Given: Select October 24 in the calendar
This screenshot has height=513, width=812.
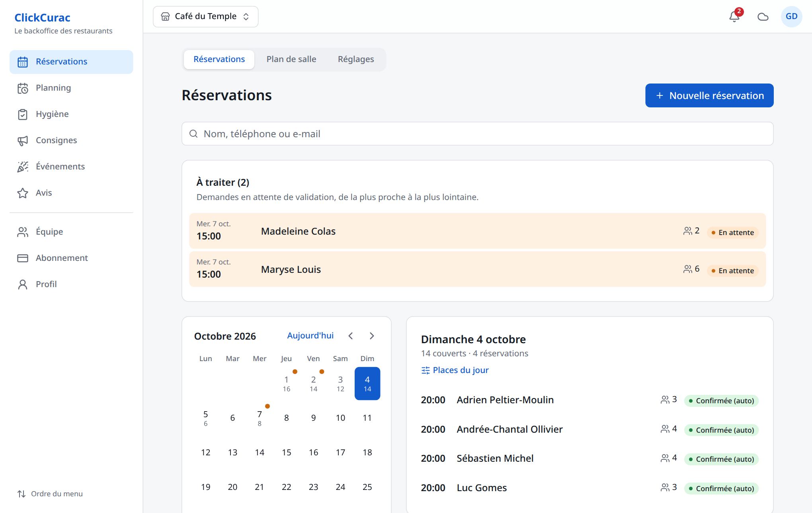Looking at the screenshot, I should coord(340,487).
